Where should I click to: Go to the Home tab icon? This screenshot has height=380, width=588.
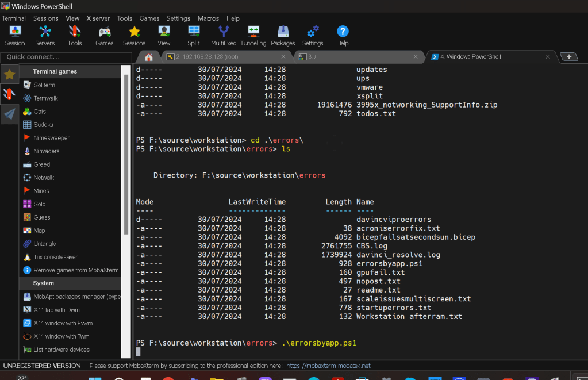click(149, 57)
